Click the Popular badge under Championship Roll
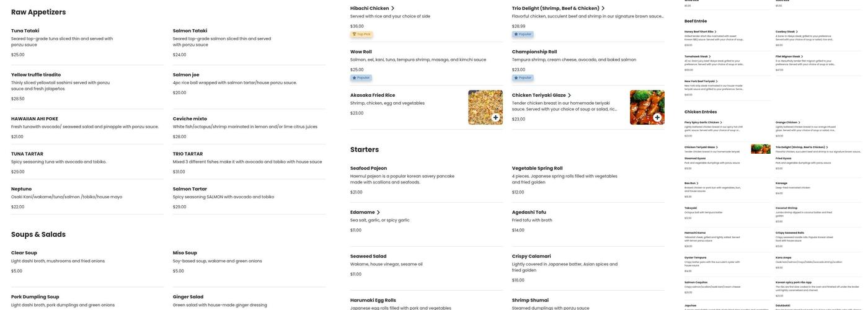868x310 pixels. pos(523,77)
